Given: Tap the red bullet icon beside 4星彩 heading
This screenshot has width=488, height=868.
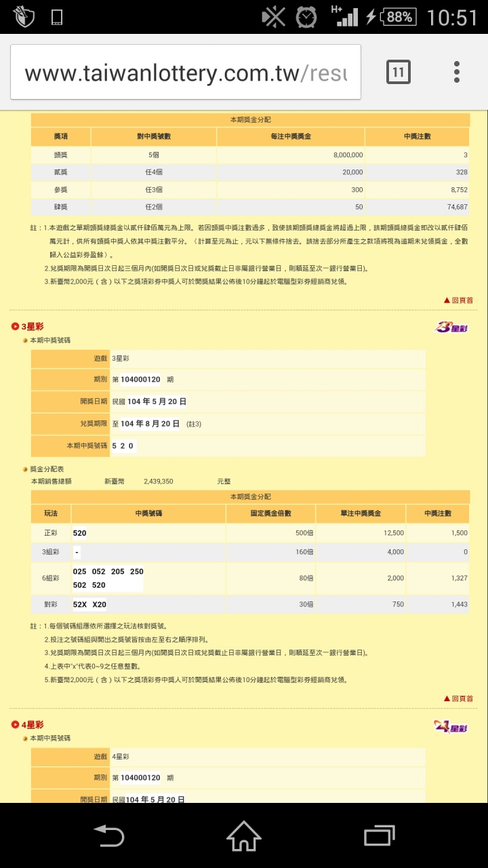Looking at the screenshot, I should [15, 725].
